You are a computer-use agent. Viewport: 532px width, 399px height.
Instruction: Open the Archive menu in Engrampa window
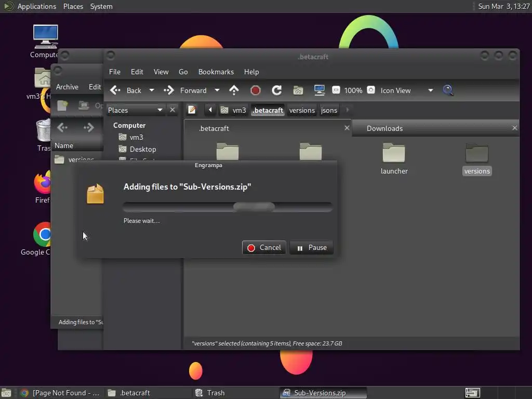click(x=67, y=87)
